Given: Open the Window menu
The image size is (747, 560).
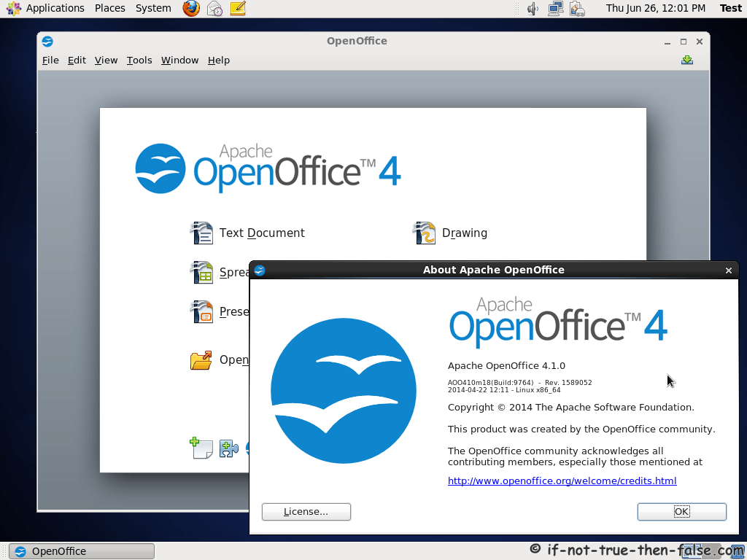Looking at the screenshot, I should click(179, 60).
